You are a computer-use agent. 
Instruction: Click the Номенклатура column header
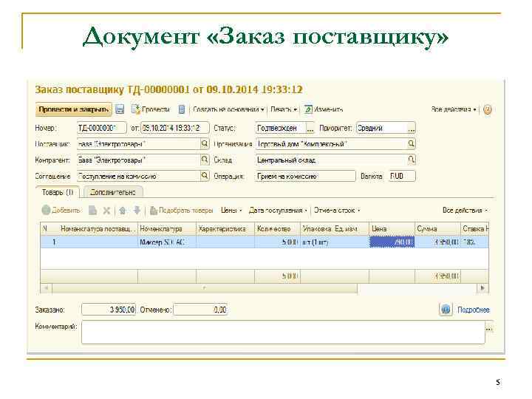[x=167, y=229]
